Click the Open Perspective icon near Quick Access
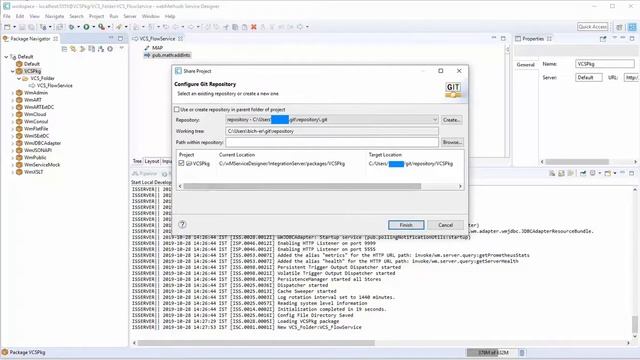Screen dimensions: 640x360 pyautogui.click(x=620, y=27)
